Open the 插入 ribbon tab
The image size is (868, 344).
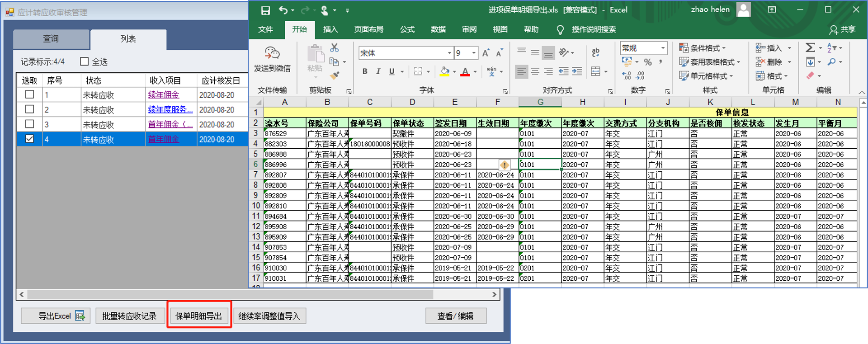coord(330,29)
